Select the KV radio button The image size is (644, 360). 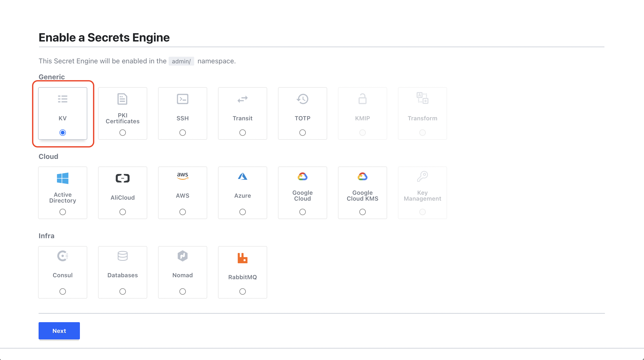(x=62, y=133)
